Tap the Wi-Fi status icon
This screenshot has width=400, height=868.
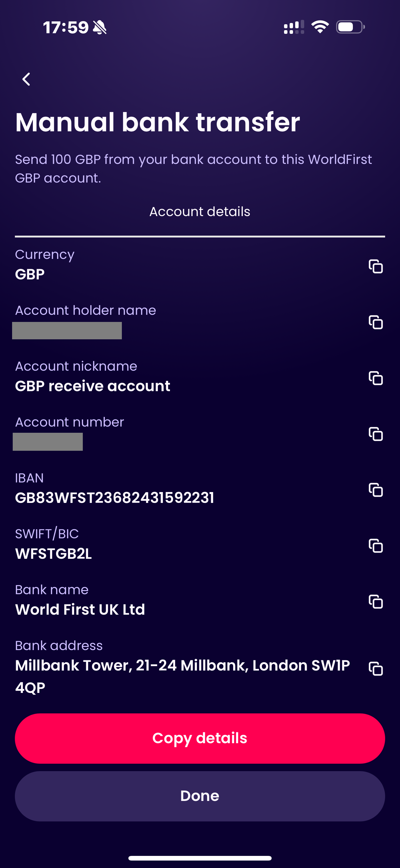(320, 27)
